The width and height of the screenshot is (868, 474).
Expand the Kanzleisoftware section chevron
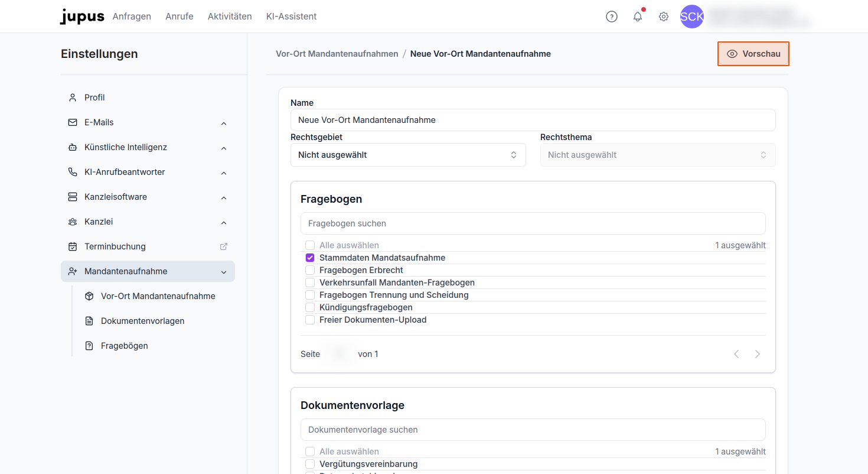click(224, 197)
